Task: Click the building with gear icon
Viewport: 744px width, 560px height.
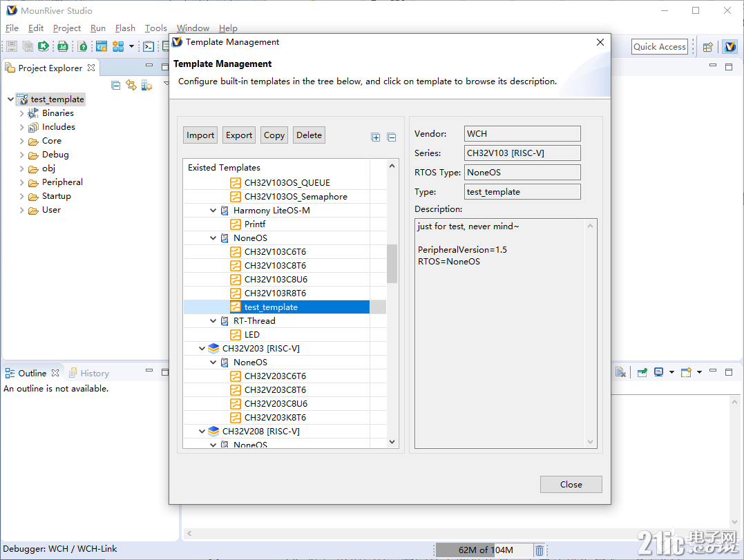Action: [146, 86]
